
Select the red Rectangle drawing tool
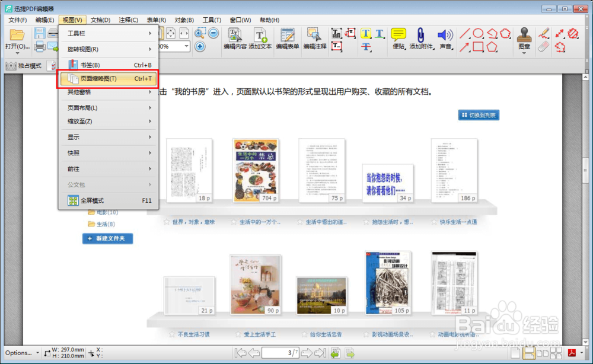tap(478, 47)
